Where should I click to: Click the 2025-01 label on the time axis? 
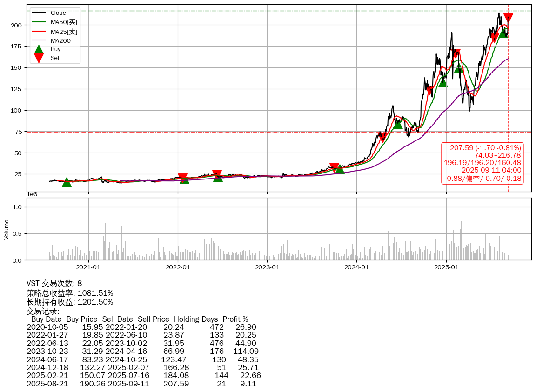[446, 267]
